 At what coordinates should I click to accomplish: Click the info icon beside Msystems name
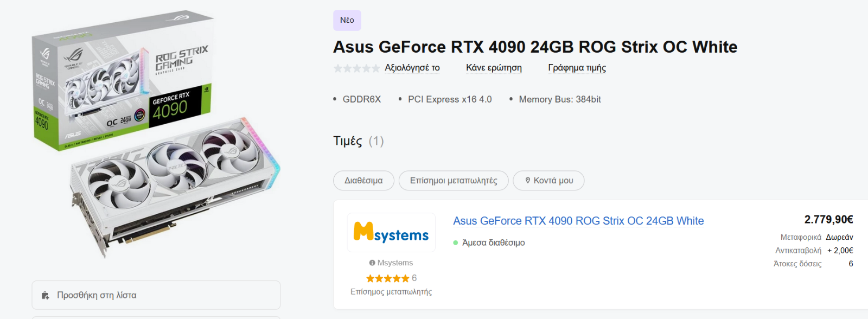pyautogui.click(x=372, y=263)
